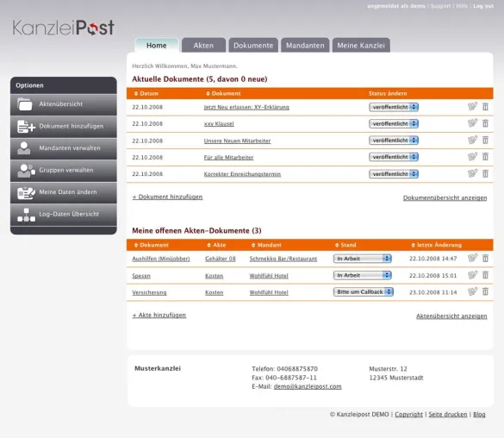Viewport: 504px width, 438px height.
Task: Sort current documents by Datum
Action: tap(146, 94)
